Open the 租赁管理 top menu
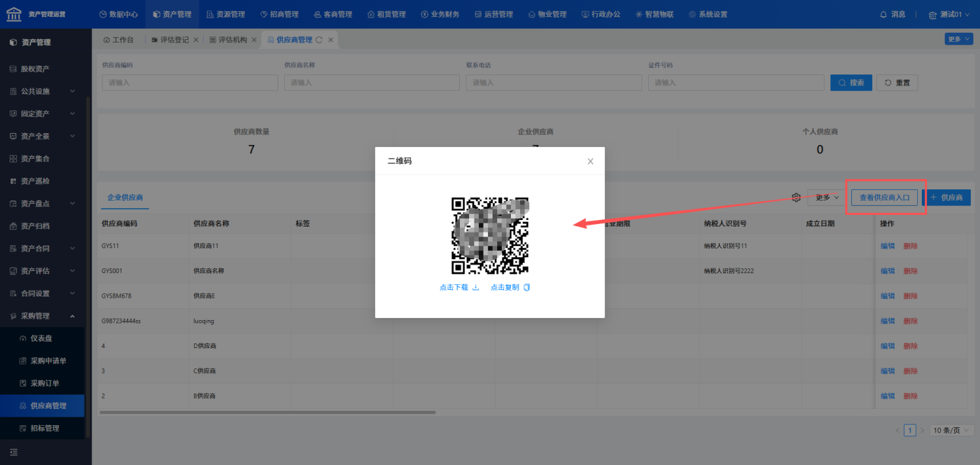This screenshot has width=980, height=465. [x=386, y=14]
